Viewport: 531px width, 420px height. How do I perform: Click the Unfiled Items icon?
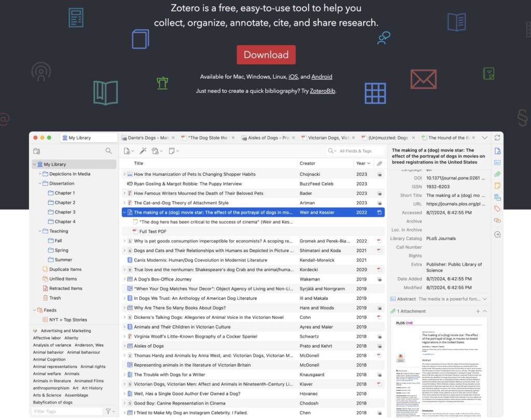pyautogui.click(x=46, y=279)
